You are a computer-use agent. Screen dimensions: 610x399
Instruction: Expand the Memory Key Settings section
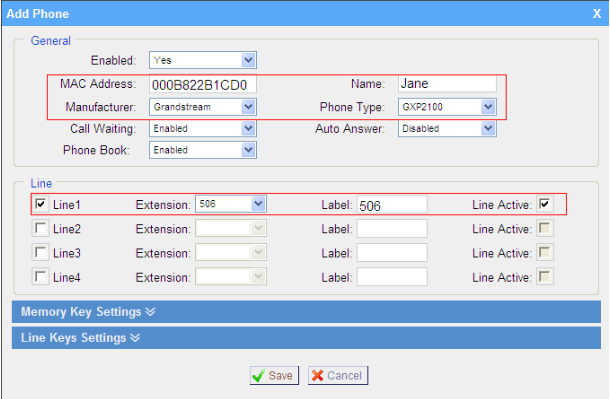(x=306, y=312)
